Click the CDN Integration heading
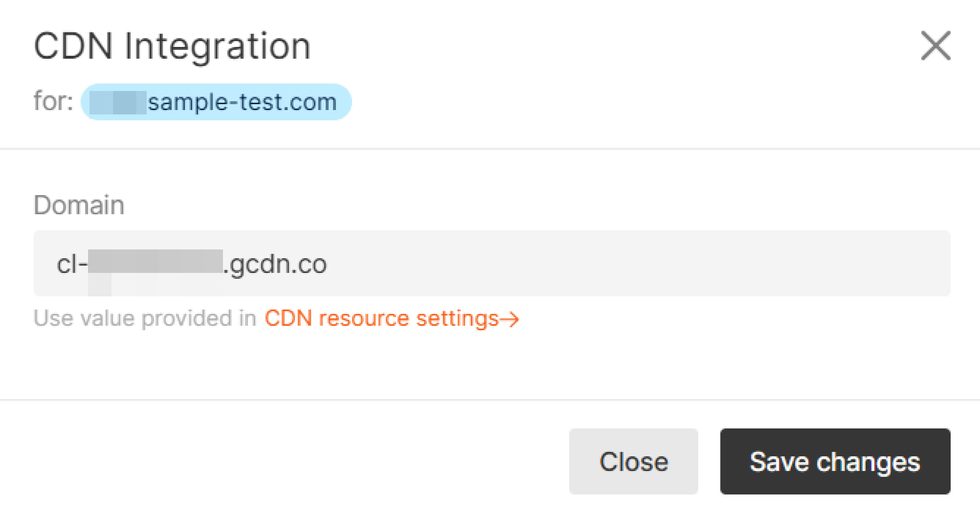The width and height of the screenshot is (980, 515). click(x=172, y=47)
